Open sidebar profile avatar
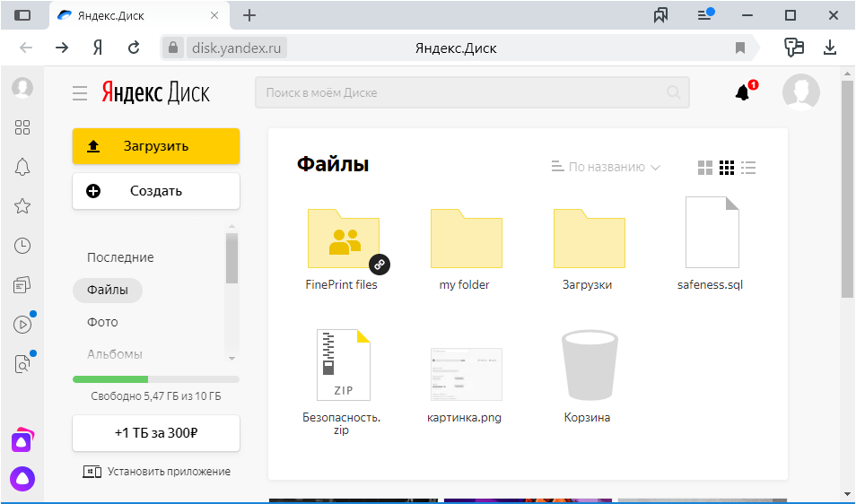The width and height of the screenshot is (856, 504). [x=22, y=87]
